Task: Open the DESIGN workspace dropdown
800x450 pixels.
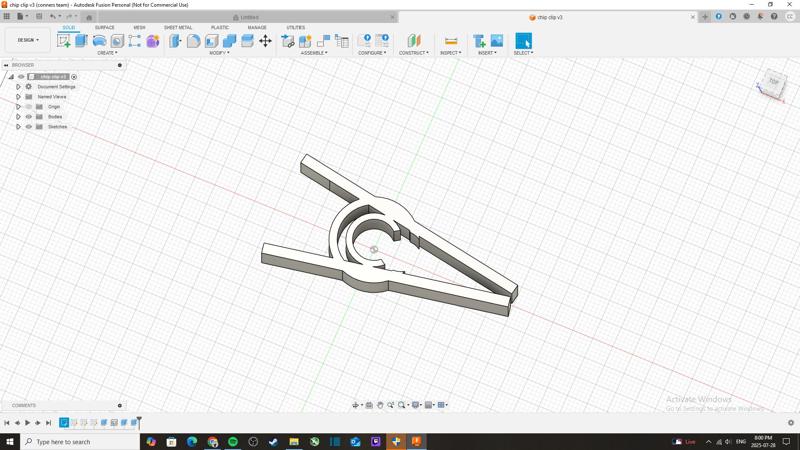Action: (28, 40)
